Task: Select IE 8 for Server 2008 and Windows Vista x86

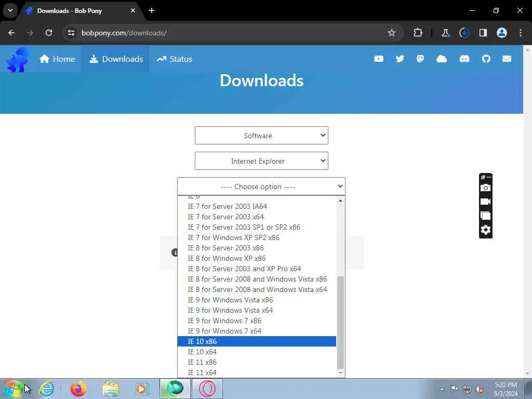Action: (x=257, y=279)
